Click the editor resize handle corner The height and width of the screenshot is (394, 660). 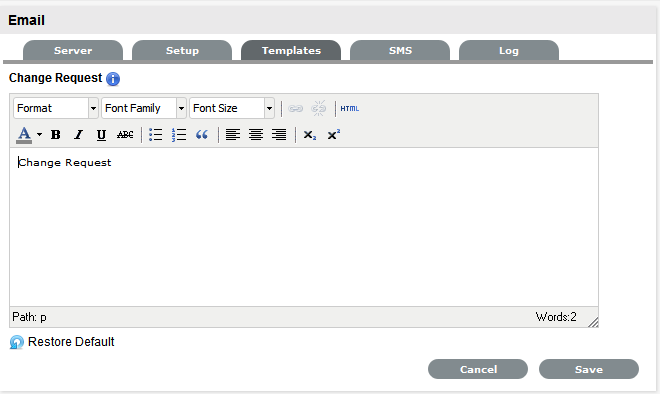(593, 322)
